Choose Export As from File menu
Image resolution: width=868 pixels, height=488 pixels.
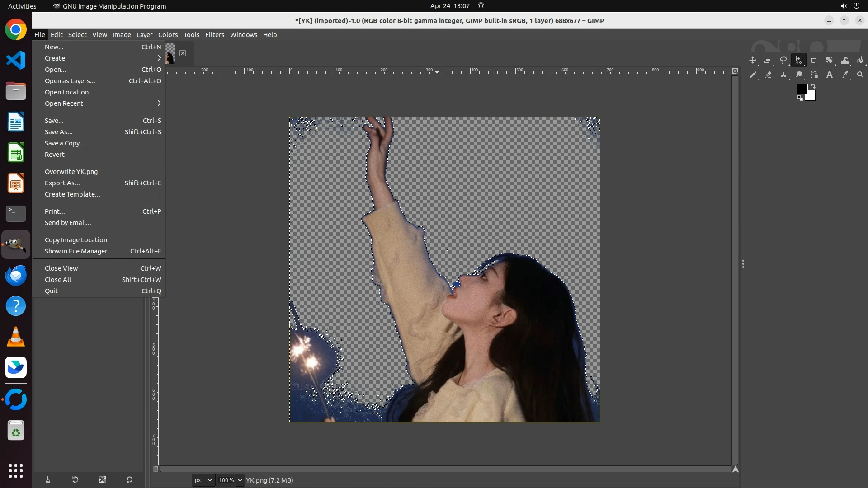(62, 183)
